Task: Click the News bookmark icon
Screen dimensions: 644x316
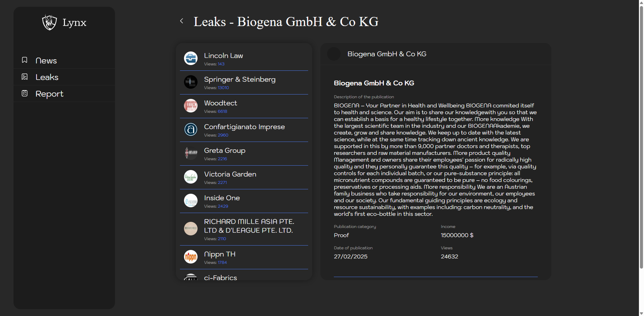Action: coord(25,60)
